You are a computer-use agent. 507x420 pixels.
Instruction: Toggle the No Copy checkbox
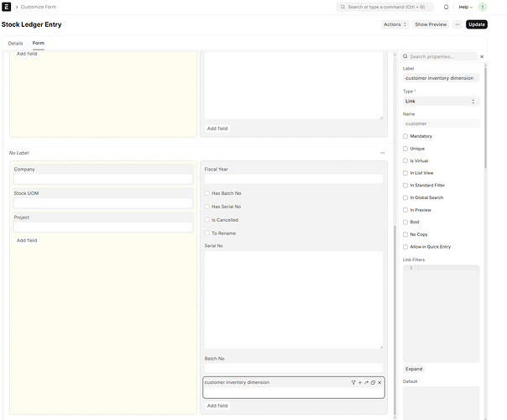click(x=405, y=234)
